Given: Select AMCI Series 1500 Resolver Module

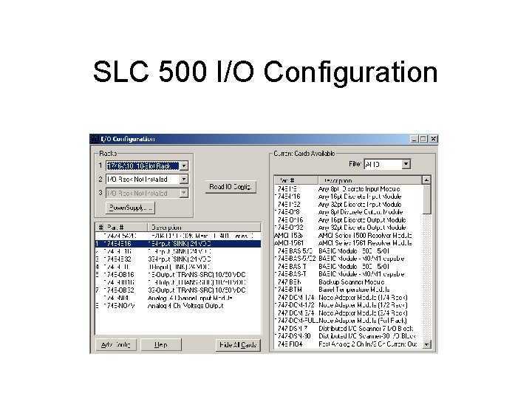Looking at the screenshot, I should (x=348, y=236).
